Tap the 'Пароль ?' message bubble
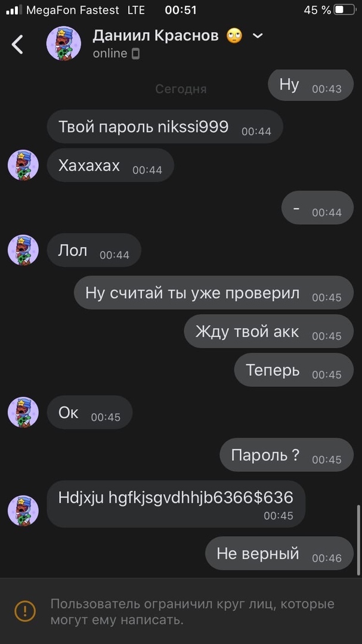The height and width of the screenshot is (644, 362). click(x=287, y=454)
